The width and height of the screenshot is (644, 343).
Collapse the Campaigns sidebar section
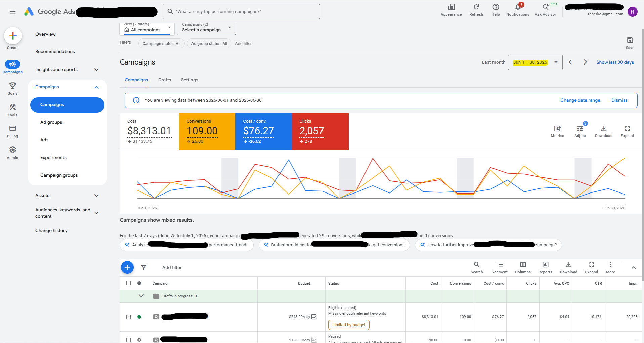pyautogui.click(x=96, y=87)
